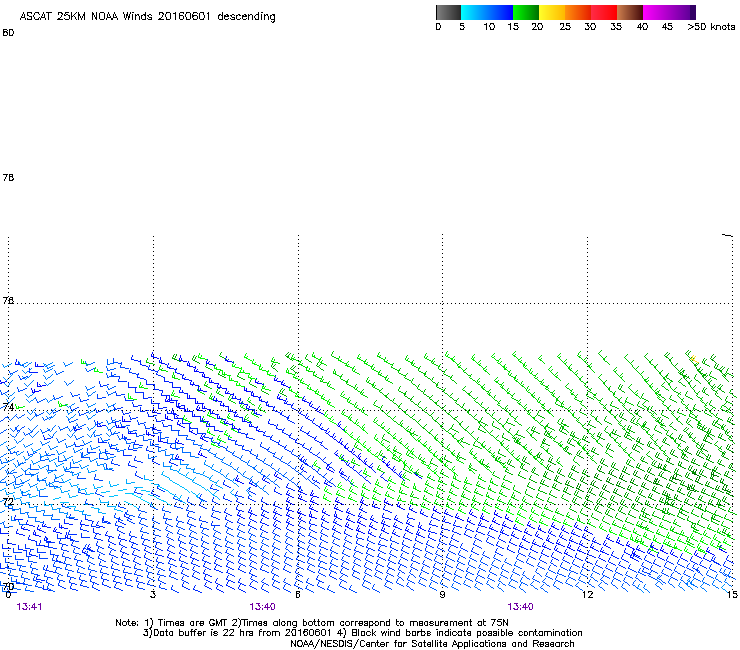Select the yellow 20-25 knots legend segment

pyautogui.click(x=552, y=12)
